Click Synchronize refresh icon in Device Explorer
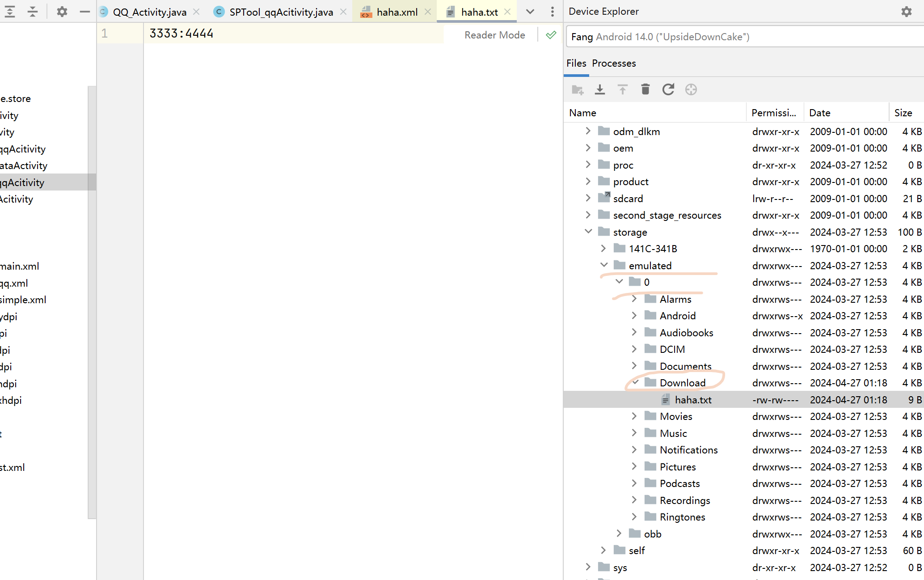924x580 pixels. [x=668, y=89]
